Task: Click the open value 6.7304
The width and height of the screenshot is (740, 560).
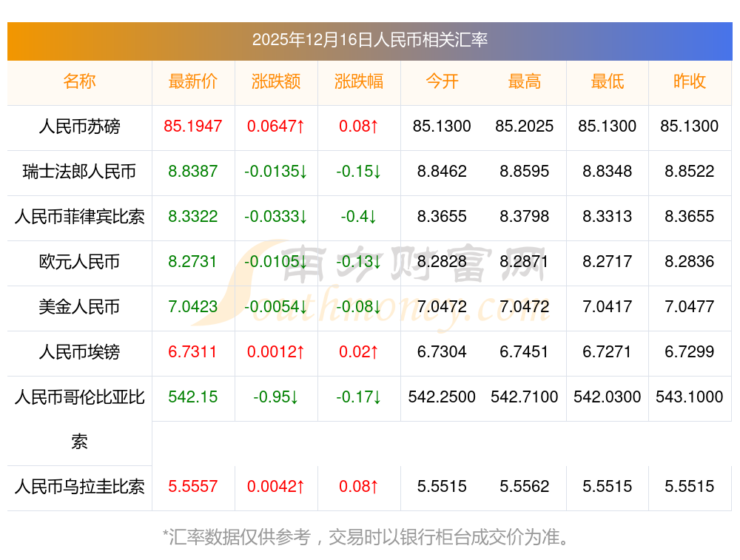Action: pyautogui.click(x=442, y=351)
